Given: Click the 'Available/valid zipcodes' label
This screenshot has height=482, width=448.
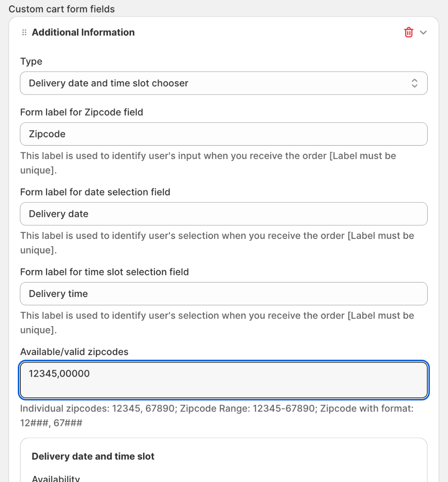Looking at the screenshot, I should [x=74, y=352].
